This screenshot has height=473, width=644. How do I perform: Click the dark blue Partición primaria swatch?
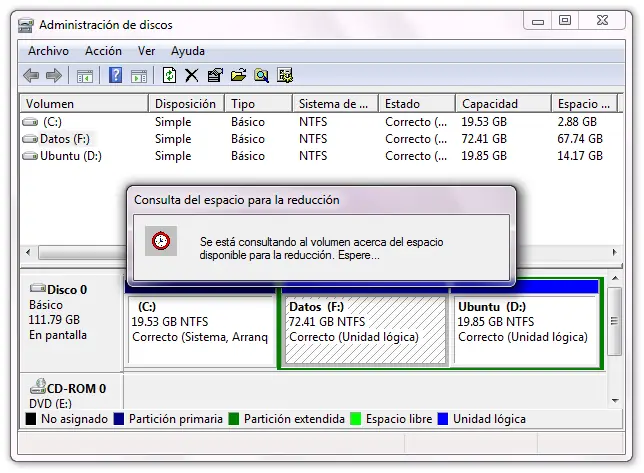(119, 419)
